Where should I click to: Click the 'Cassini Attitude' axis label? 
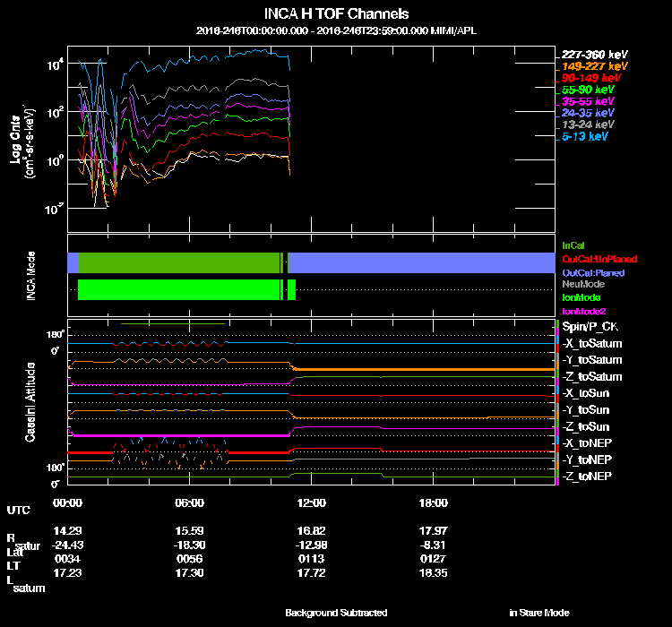tap(30, 402)
